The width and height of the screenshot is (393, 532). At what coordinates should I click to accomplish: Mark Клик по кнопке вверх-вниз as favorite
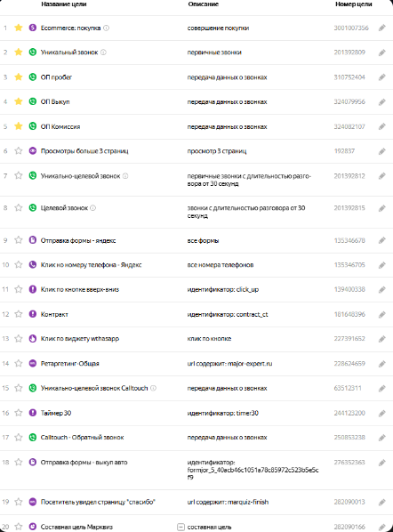19,289
